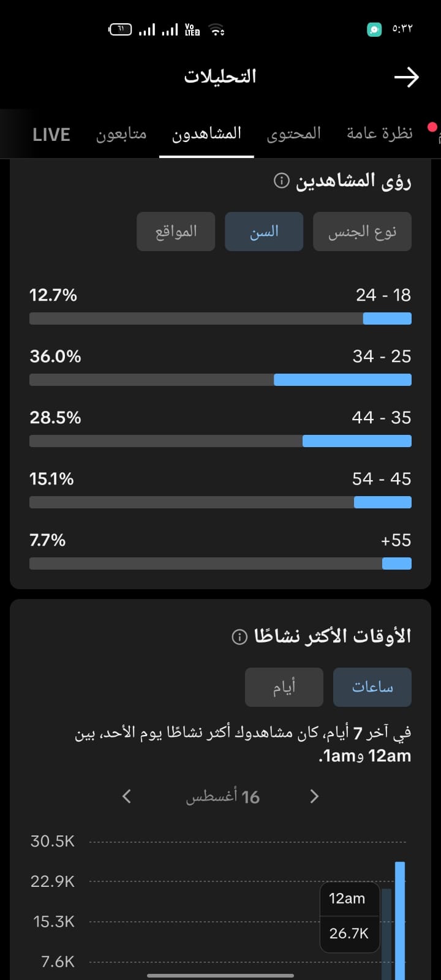
Task: Open info icon next to رؤى المشاهدين
Action: 281,181
